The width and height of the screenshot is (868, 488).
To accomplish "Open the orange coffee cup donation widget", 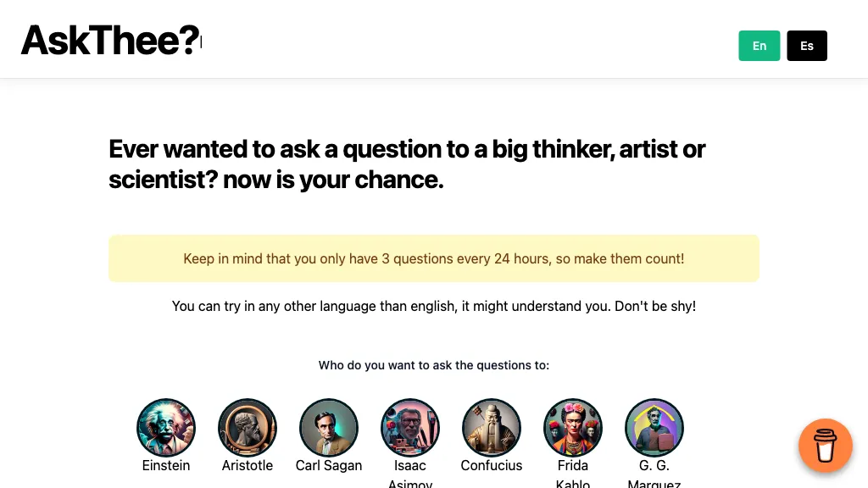I will (x=825, y=445).
